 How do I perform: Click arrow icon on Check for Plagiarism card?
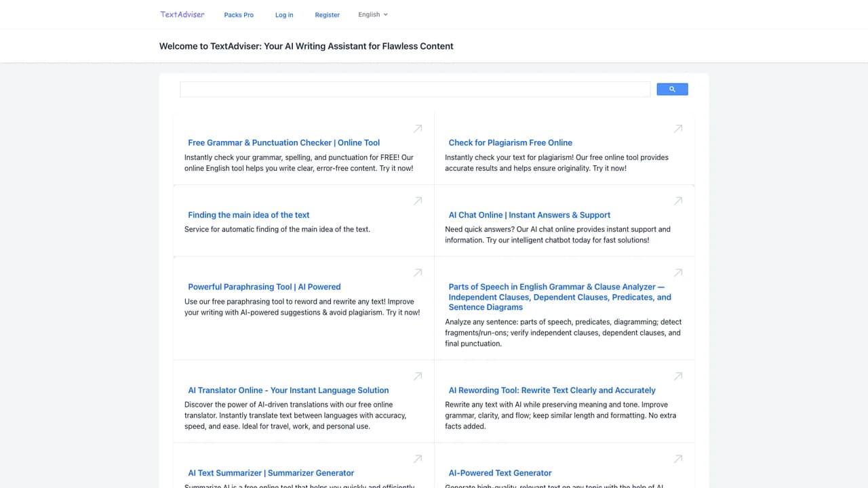coord(678,128)
